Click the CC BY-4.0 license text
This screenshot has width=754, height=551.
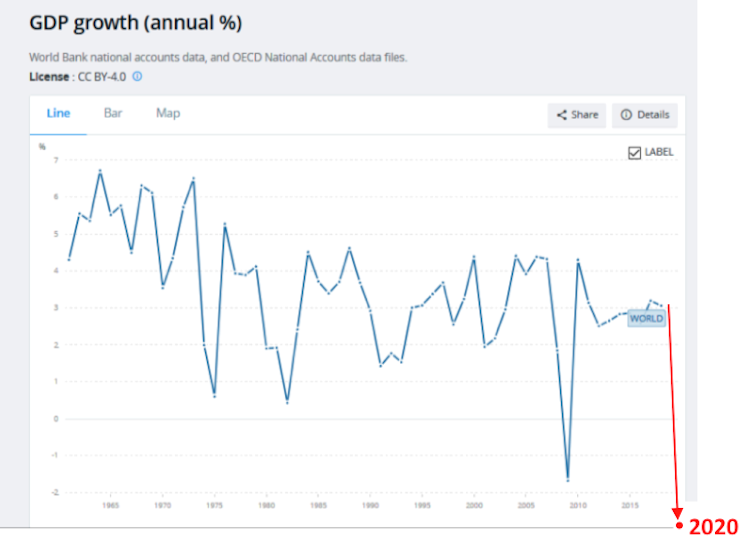(103, 76)
